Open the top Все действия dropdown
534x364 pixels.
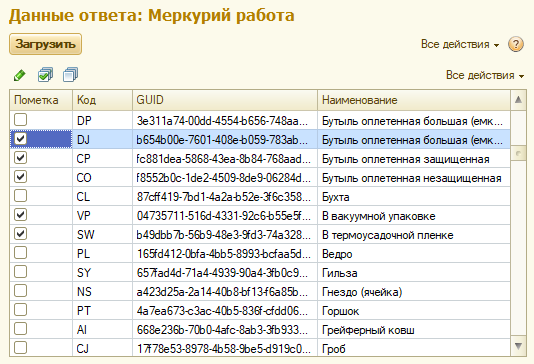click(x=460, y=44)
